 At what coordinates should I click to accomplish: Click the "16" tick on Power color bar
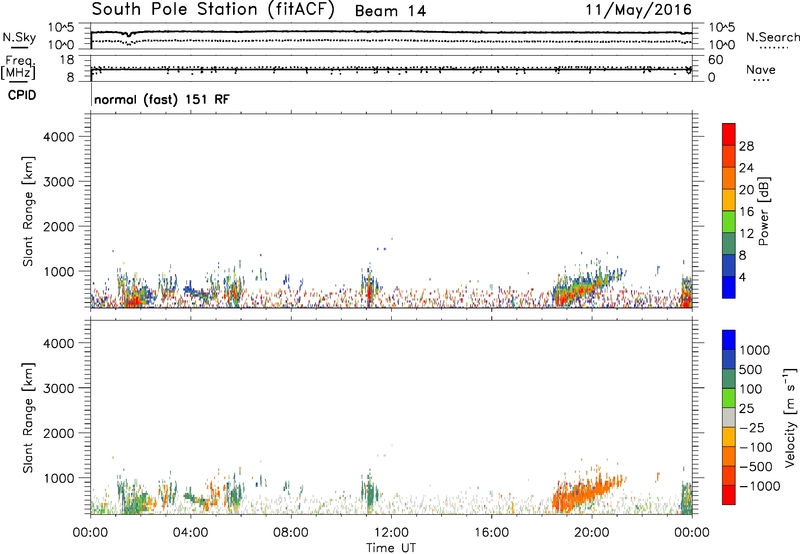point(746,212)
